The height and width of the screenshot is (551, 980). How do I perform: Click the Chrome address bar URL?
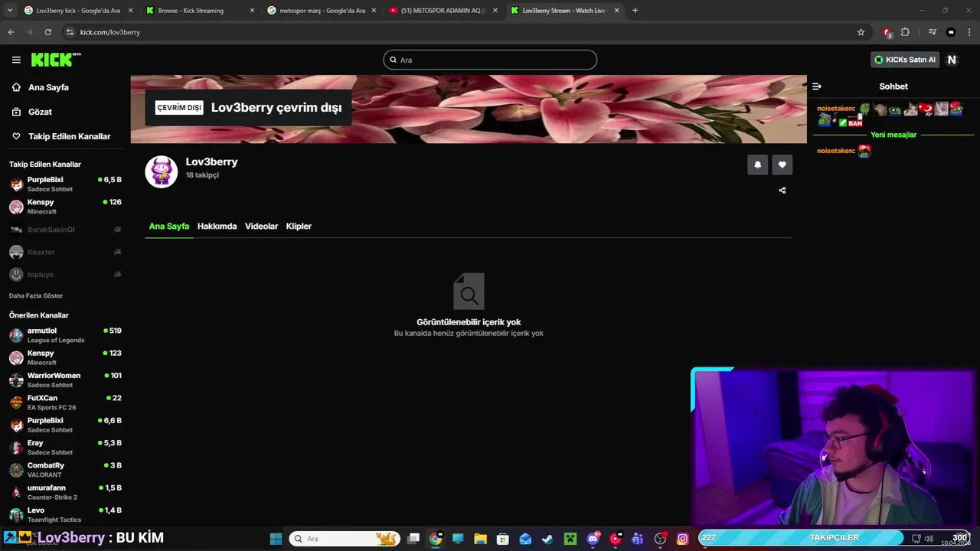(110, 32)
